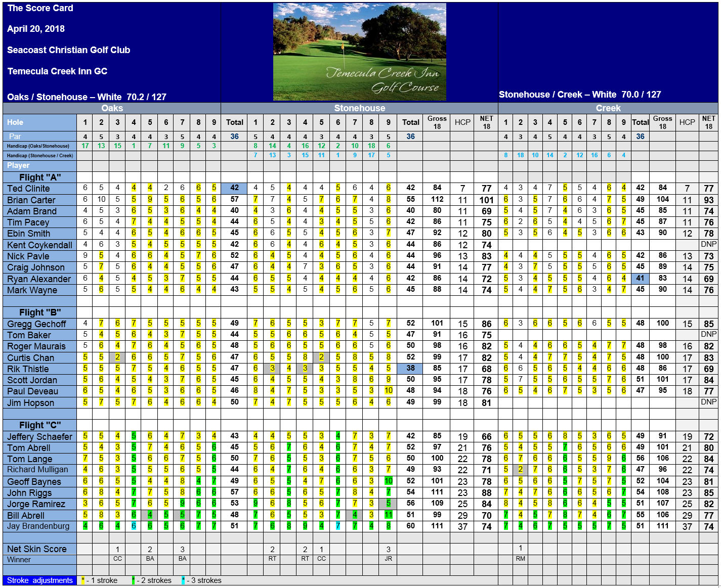Click the first 'CC' winner cell under Oaks
This screenshot has height=588, width=721.
click(117, 559)
